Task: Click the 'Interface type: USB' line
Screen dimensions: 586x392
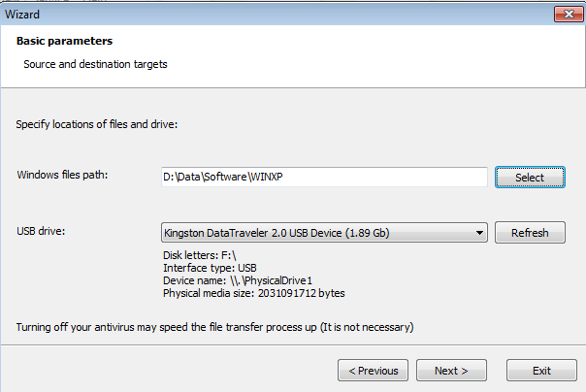Action: (210, 268)
